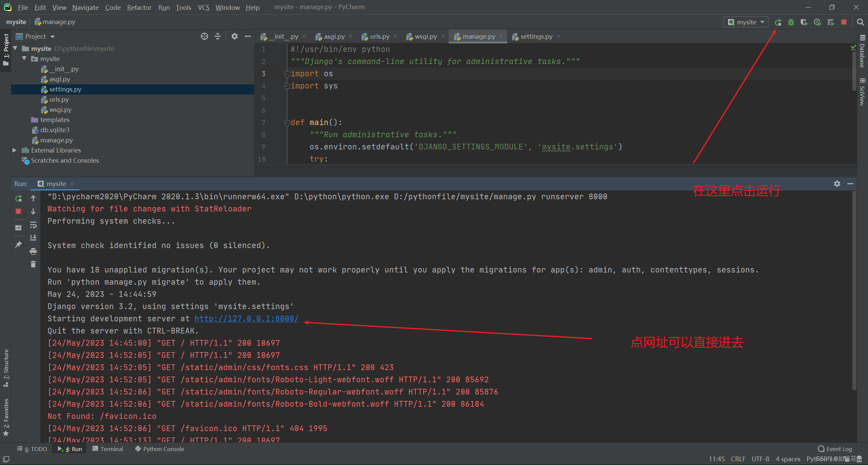Rerun mysite from the top toolbar

click(x=778, y=22)
